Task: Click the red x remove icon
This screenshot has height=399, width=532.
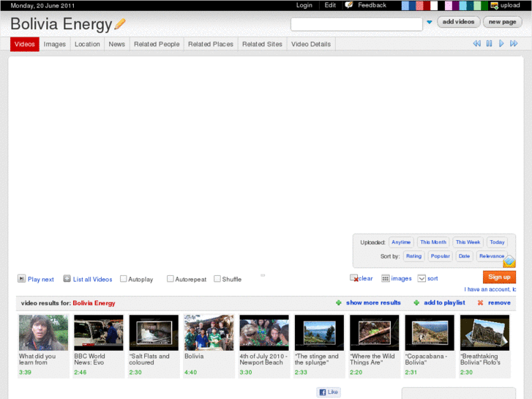Action: (480, 302)
